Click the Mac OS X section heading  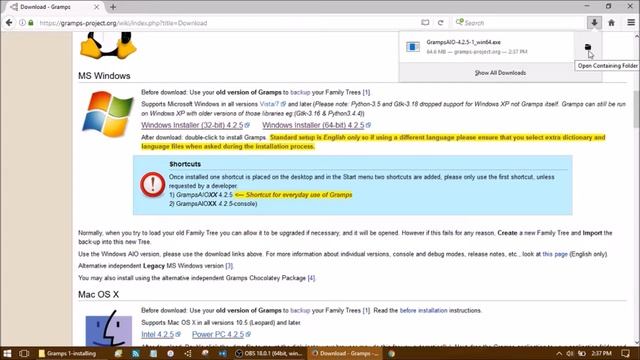(98, 294)
